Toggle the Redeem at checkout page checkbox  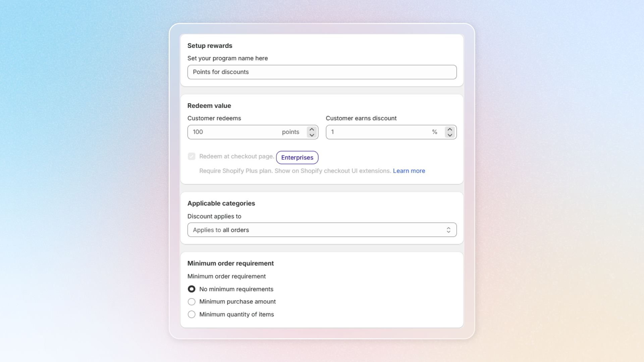click(x=192, y=157)
